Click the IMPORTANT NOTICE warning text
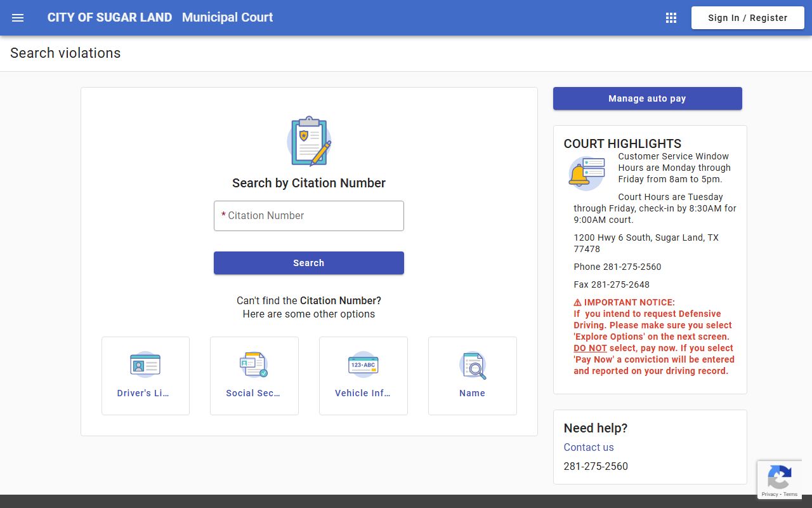 coord(654,337)
